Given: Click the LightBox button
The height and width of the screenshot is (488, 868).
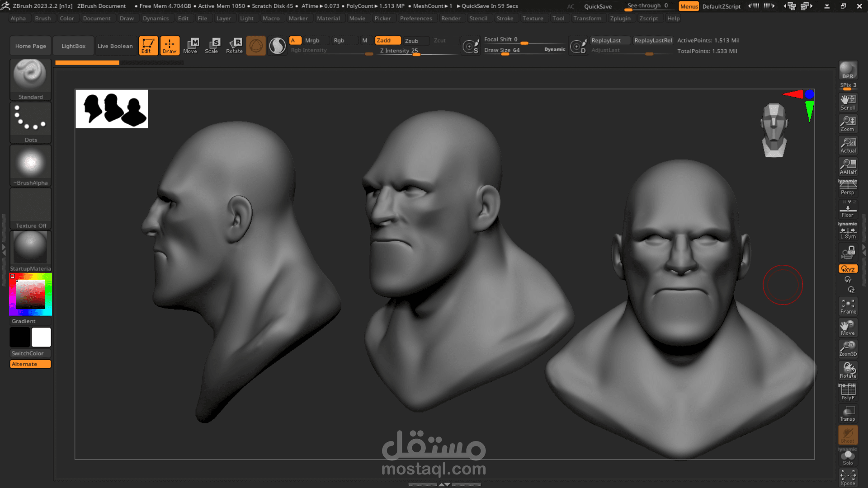Looking at the screenshot, I should tap(73, 46).
